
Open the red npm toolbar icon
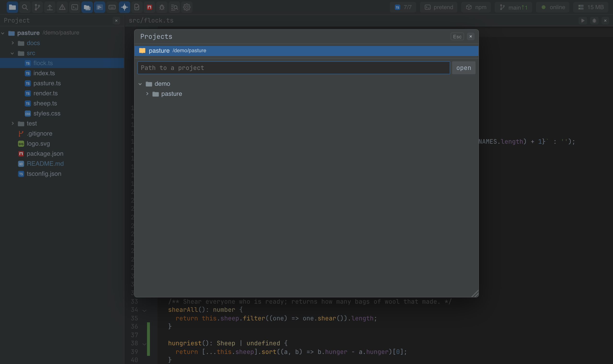149,7
